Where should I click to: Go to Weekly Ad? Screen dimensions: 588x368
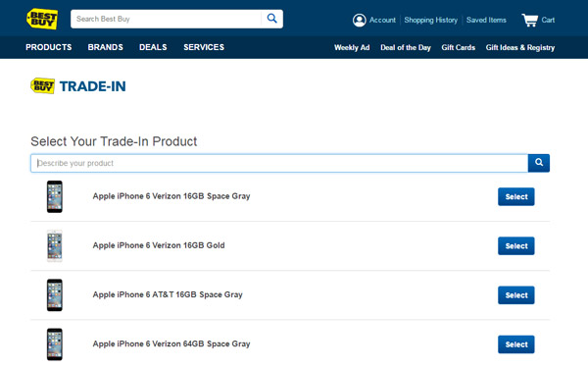pos(352,48)
